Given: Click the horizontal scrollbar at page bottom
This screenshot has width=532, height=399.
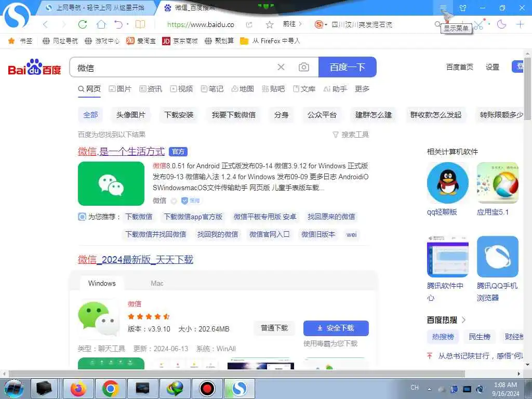Looking at the screenshot, I should point(237,374).
